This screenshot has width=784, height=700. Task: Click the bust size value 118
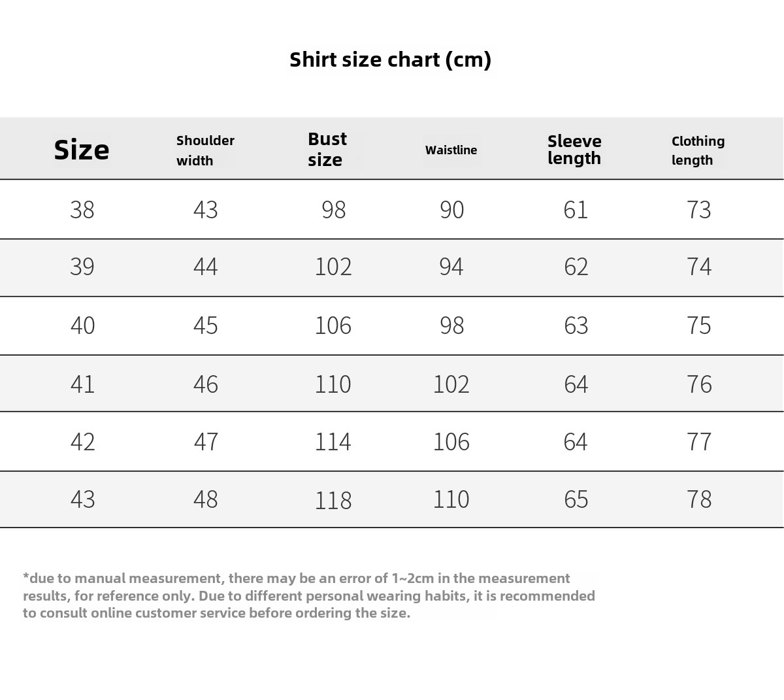pos(333,500)
